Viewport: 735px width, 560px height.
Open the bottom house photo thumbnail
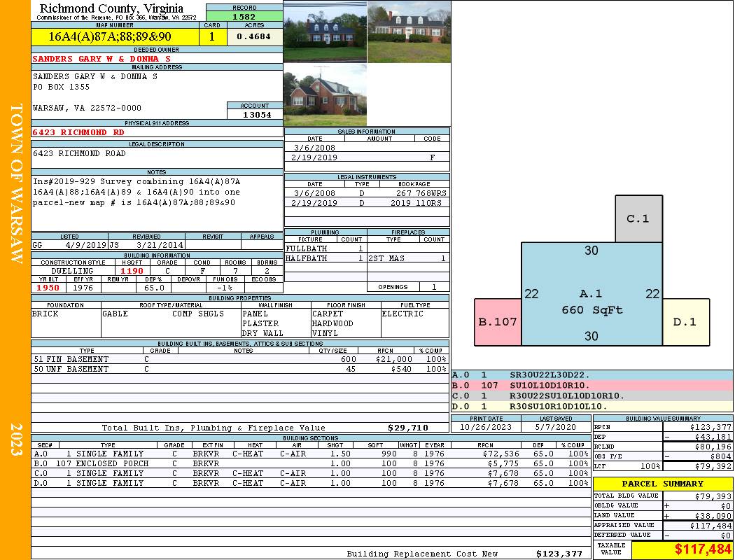pyautogui.click(x=325, y=95)
